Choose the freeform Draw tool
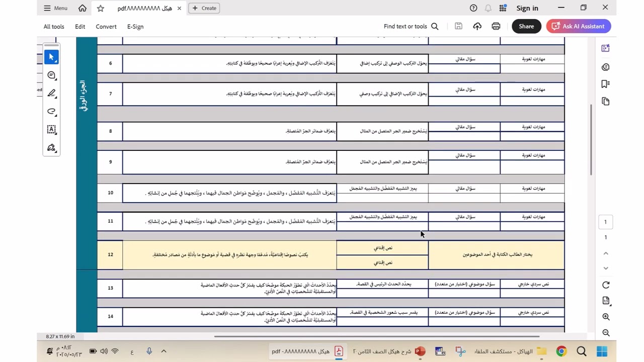The height and width of the screenshot is (362, 644). point(51,111)
